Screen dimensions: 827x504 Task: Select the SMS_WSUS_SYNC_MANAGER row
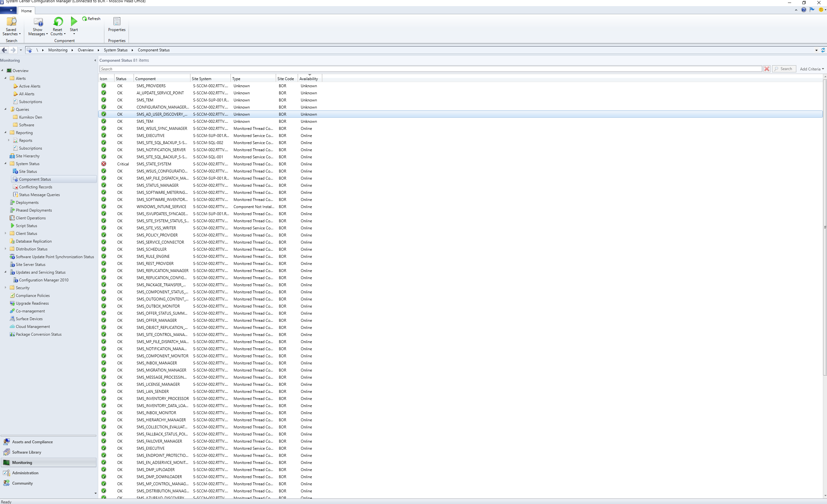460,129
